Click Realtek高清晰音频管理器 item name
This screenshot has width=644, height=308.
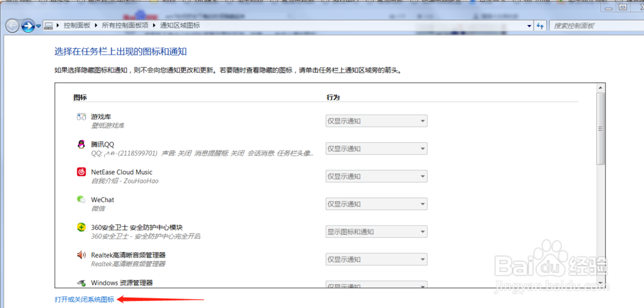(129, 255)
